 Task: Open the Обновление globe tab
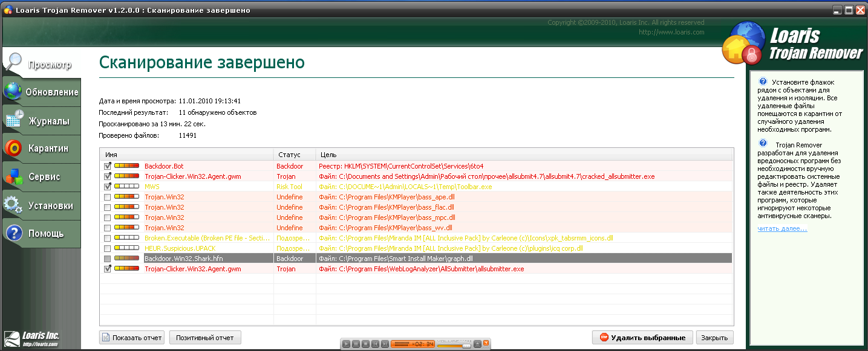[x=41, y=92]
